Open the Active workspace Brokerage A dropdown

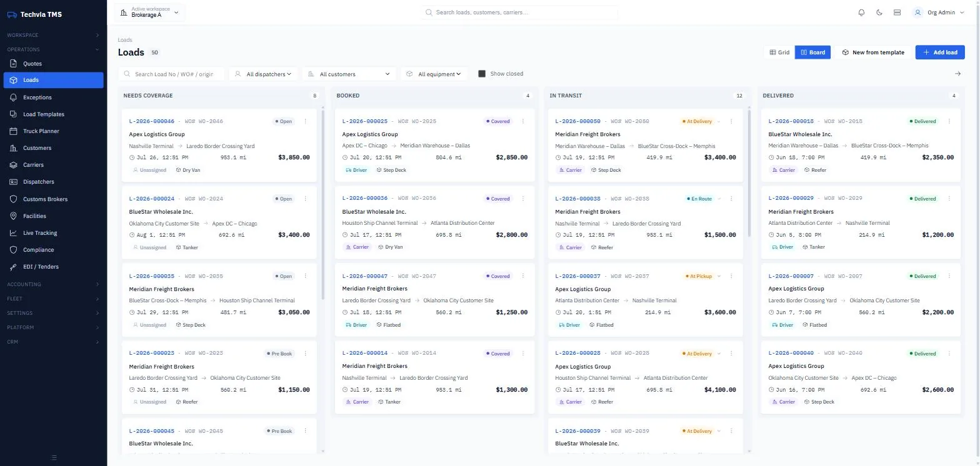coord(149,12)
